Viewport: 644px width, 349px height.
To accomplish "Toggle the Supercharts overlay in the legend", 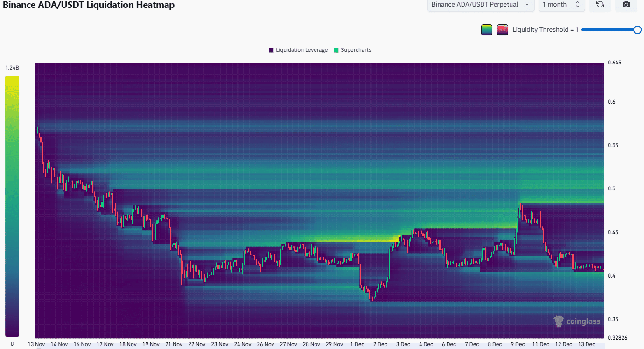I will (x=352, y=50).
